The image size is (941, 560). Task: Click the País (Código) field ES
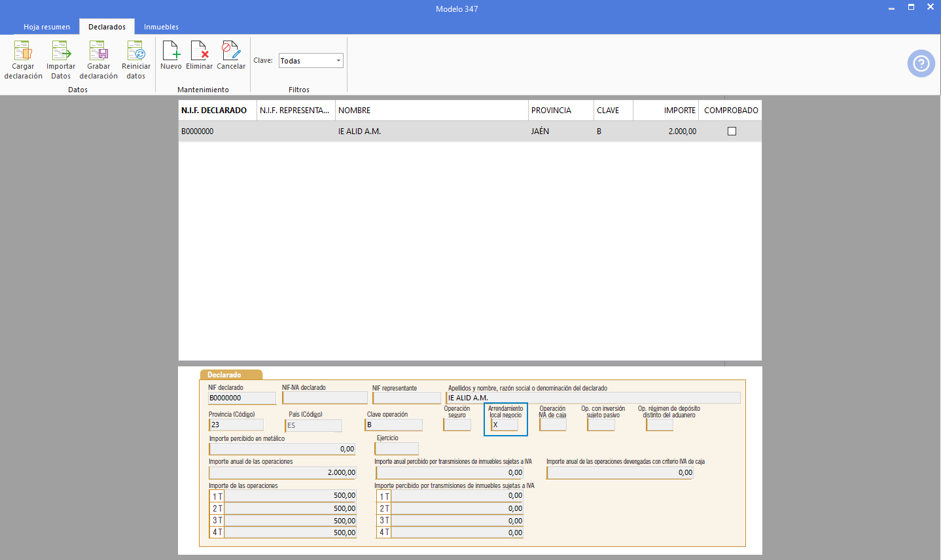click(x=313, y=425)
